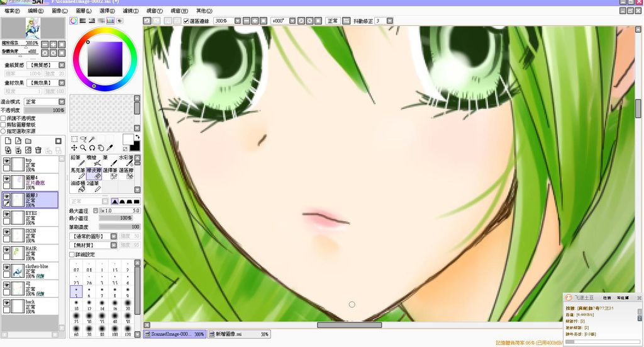This screenshot has height=347, width=644.
Task: Open the 選擇(S) menu
Action: 107,11
